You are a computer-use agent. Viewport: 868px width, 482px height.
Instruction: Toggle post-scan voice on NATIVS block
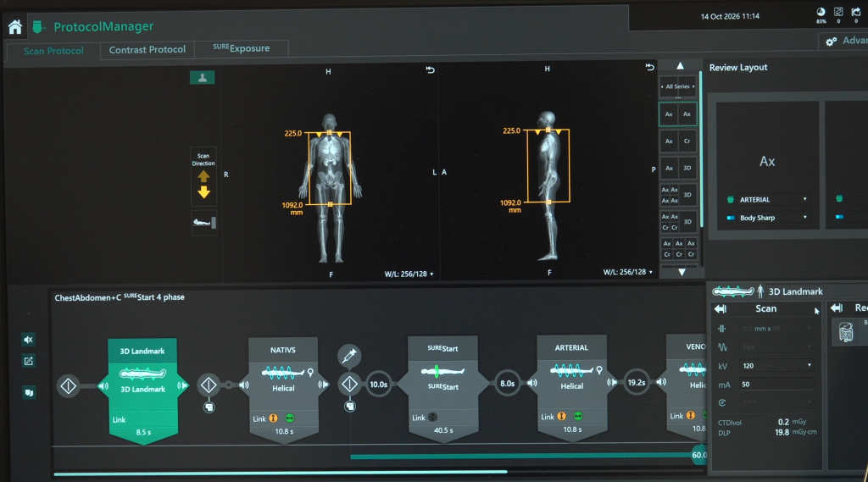[323, 384]
